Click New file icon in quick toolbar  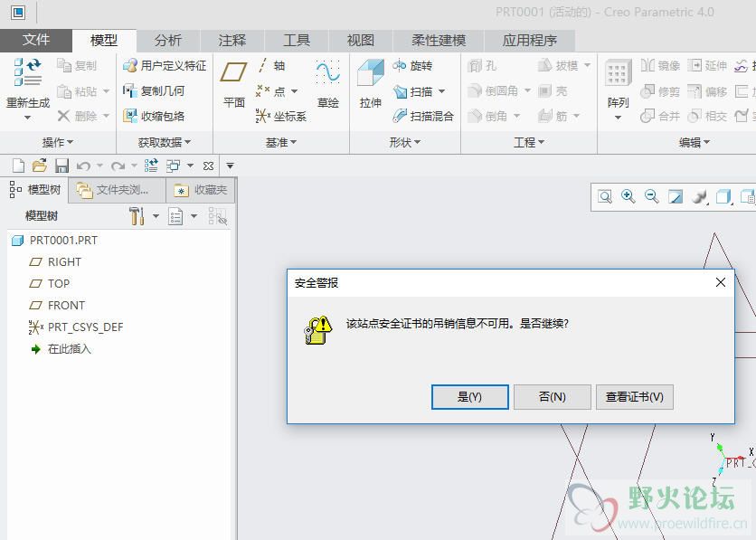click(18, 166)
